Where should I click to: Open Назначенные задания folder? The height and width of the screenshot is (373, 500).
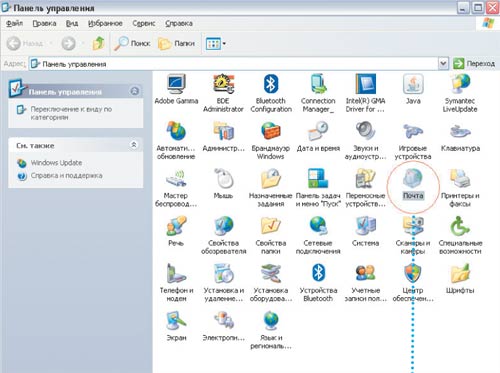[271, 188]
